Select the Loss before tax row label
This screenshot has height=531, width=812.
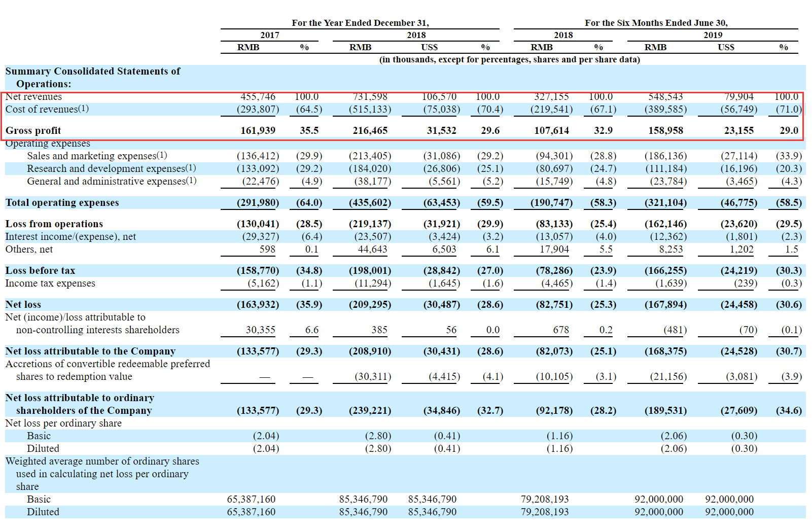click(40, 270)
